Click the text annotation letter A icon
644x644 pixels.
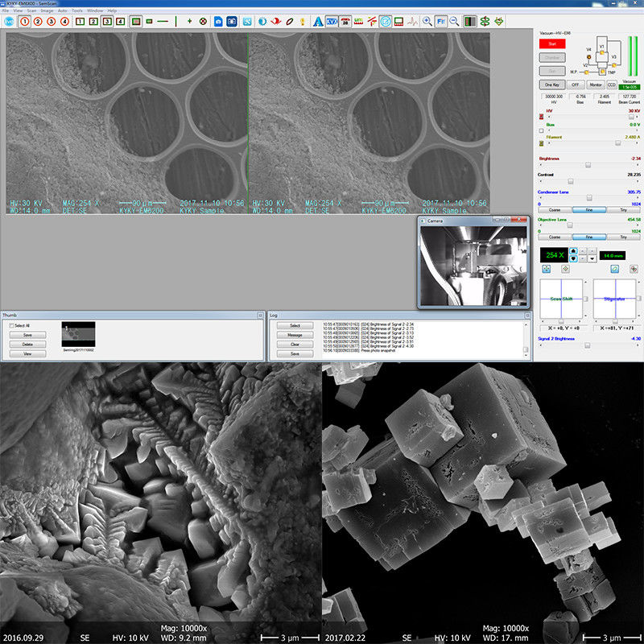coord(317,22)
